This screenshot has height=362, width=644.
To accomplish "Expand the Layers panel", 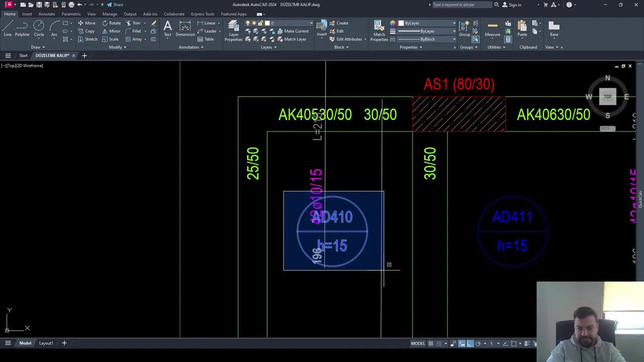I will pyautogui.click(x=269, y=47).
